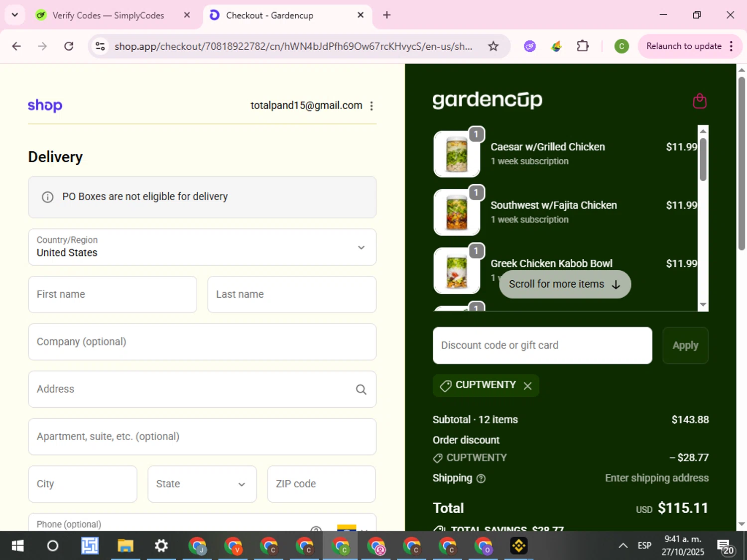Open File Explorer from the taskbar

(x=125, y=546)
